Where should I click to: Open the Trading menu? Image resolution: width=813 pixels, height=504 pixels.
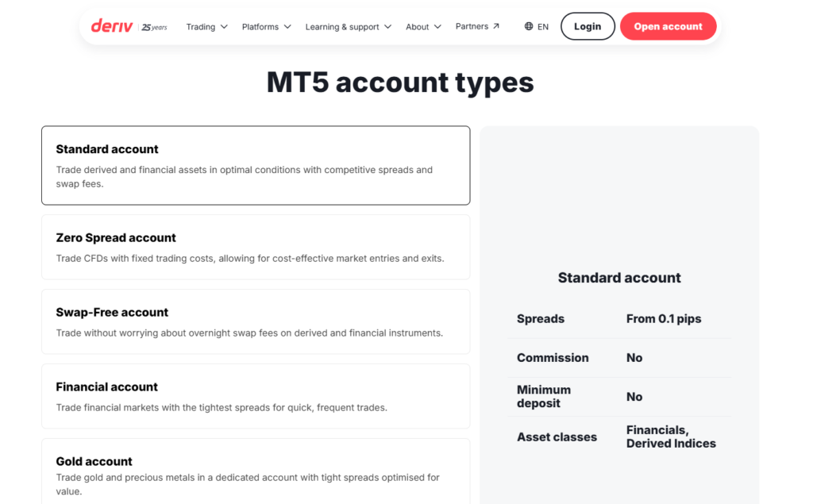pyautogui.click(x=206, y=26)
